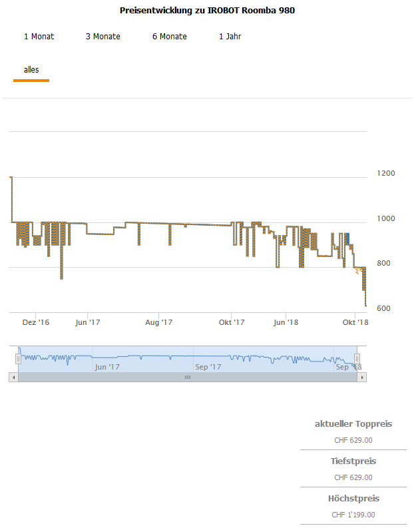414x532 pixels.
Task: Click the horizontal scrollbar thumb grip
Action: point(188,378)
